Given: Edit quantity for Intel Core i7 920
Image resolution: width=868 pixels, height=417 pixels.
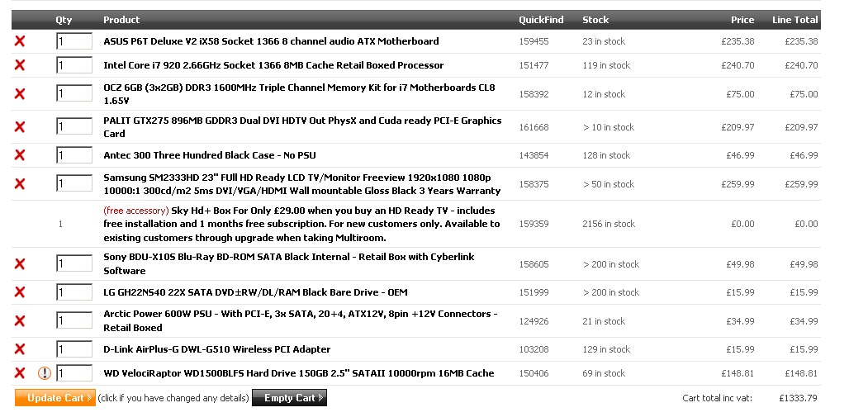Looking at the screenshot, I should click(74, 65).
